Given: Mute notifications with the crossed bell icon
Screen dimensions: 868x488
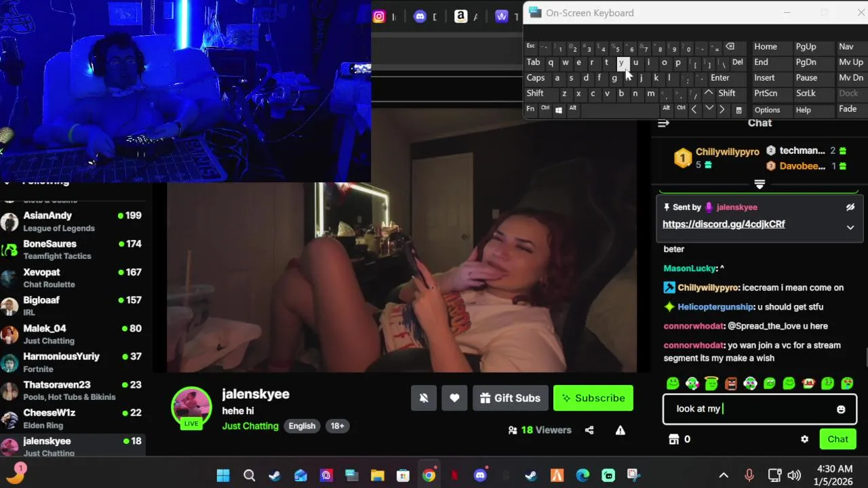Looking at the screenshot, I should click(x=424, y=398).
